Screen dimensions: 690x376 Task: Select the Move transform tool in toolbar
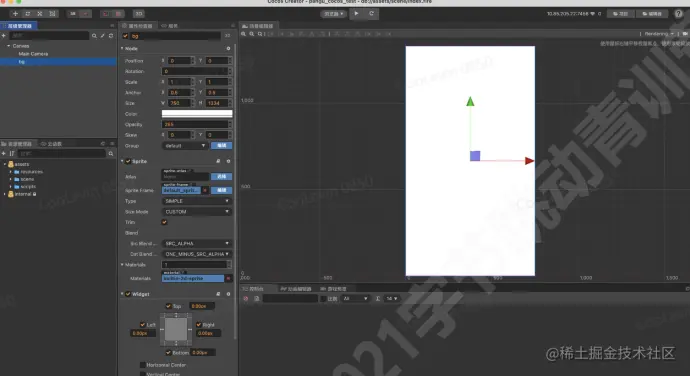point(15,14)
